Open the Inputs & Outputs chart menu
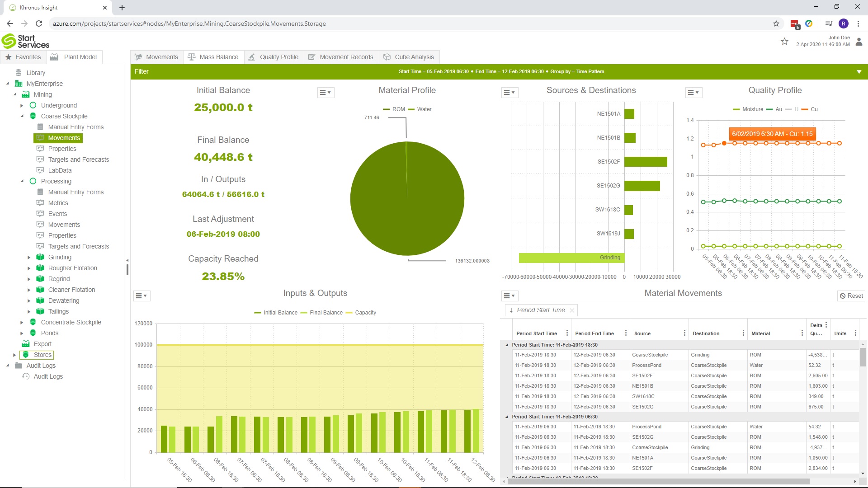The image size is (868, 488). click(x=142, y=296)
